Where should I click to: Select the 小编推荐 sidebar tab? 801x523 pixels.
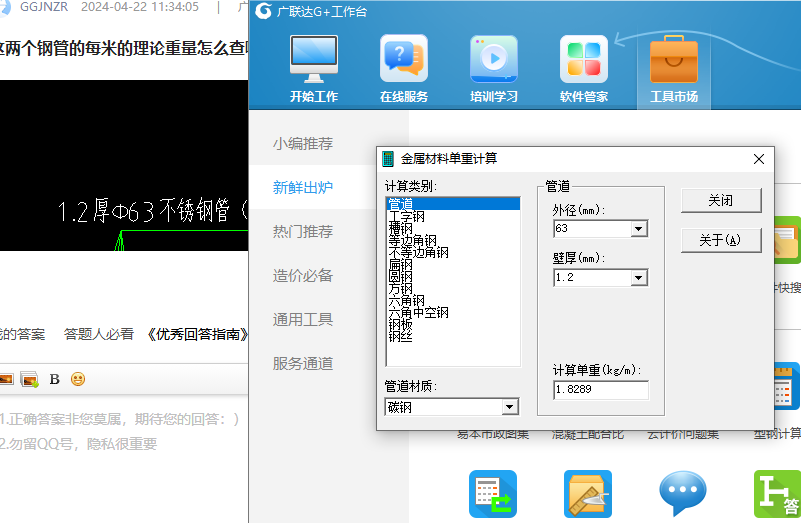[303, 144]
